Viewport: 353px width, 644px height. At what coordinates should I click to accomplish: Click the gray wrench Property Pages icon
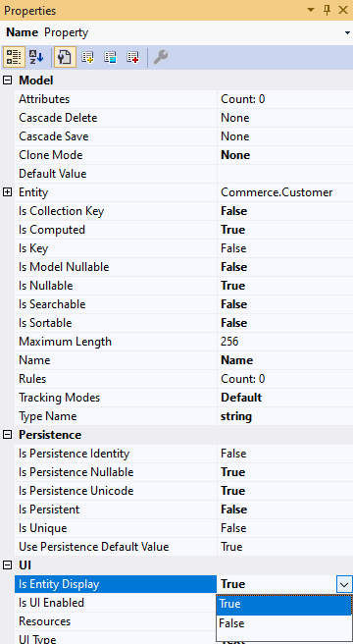(161, 57)
